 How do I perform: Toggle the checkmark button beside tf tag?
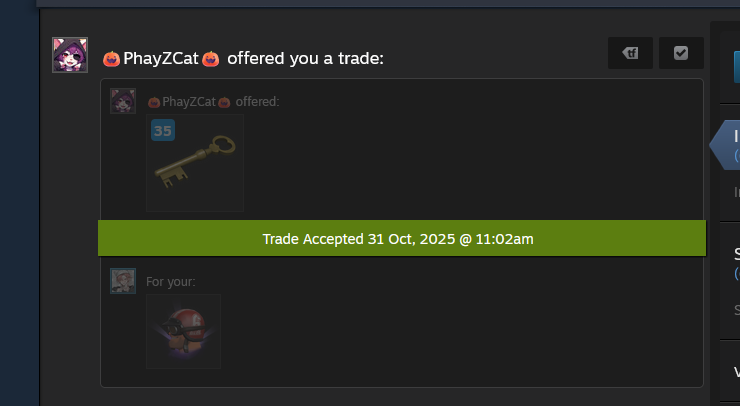click(681, 53)
